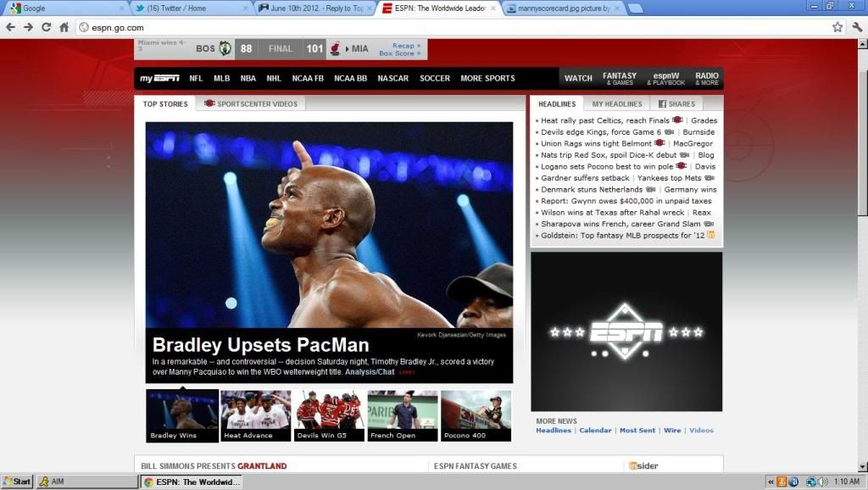Open the Chrome wrench settings menu
Image resolution: width=868 pixels, height=490 pixels.
856,27
